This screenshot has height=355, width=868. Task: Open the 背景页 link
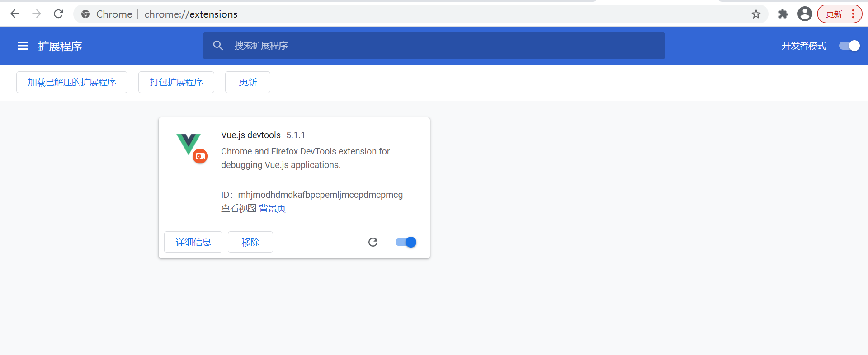(x=272, y=208)
